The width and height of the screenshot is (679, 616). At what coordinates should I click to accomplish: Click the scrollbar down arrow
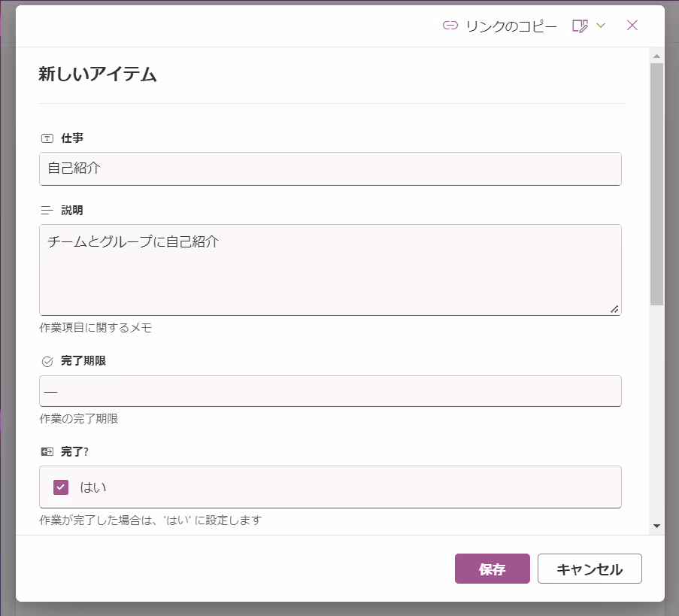[x=657, y=526]
